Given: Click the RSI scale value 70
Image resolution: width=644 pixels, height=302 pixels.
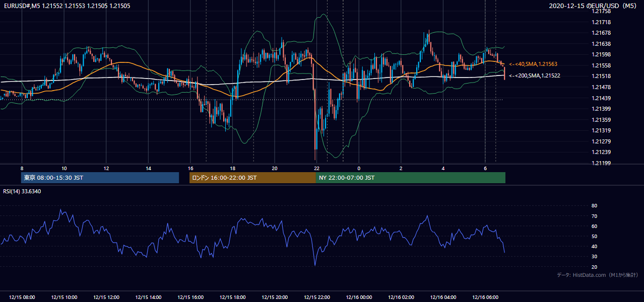Looking at the screenshot, I should point(595,216).
